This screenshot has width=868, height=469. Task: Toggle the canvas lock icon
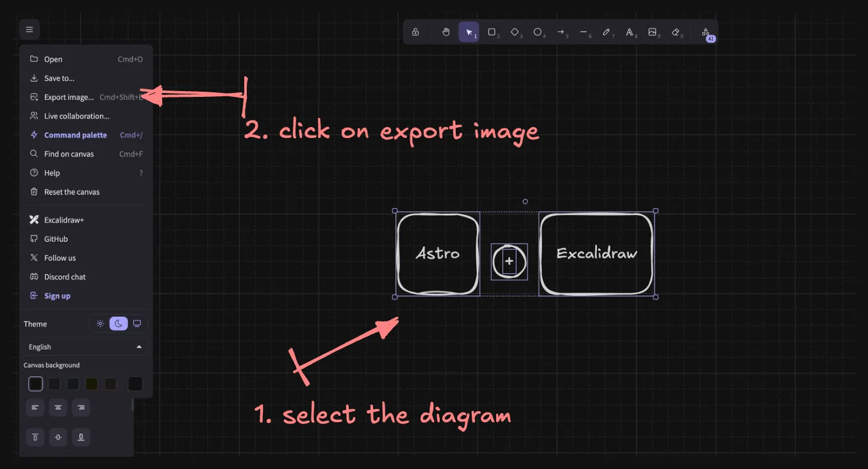[415, 31]
